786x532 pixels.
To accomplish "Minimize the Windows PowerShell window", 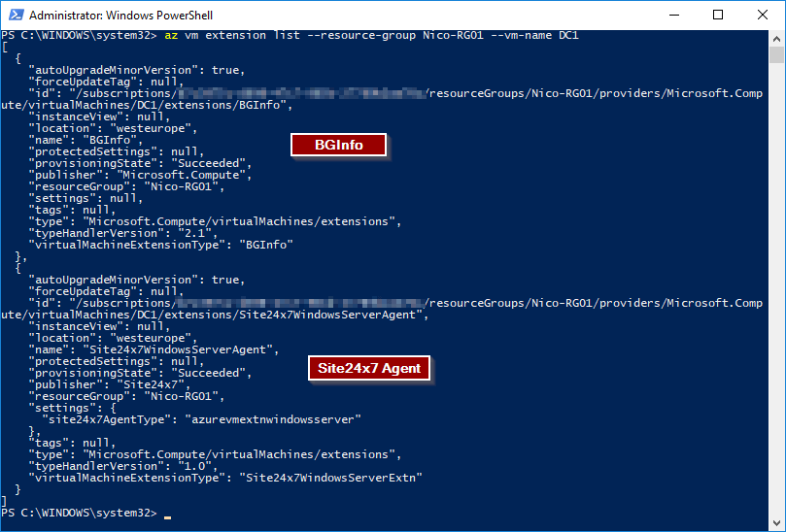I will click(x=674, y=15).
